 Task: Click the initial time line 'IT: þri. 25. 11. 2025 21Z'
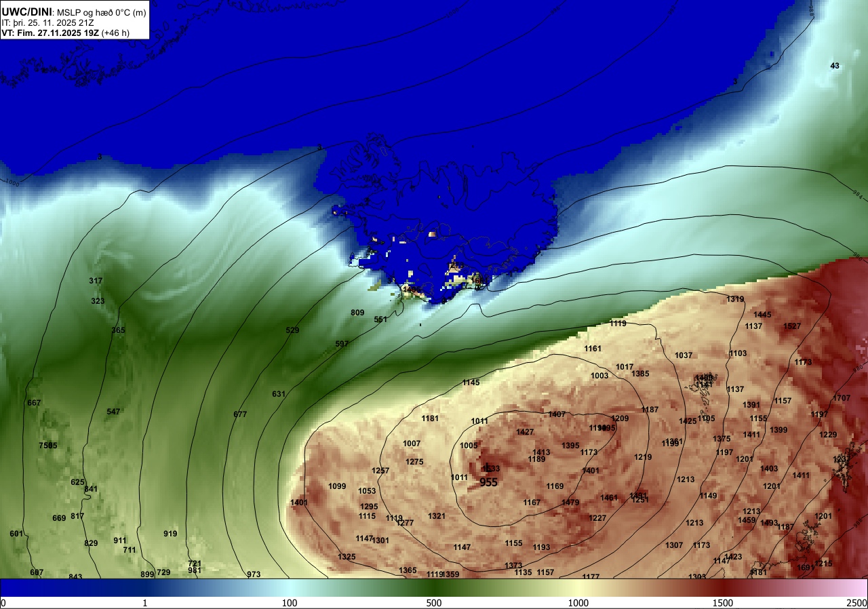pos(47,22)
